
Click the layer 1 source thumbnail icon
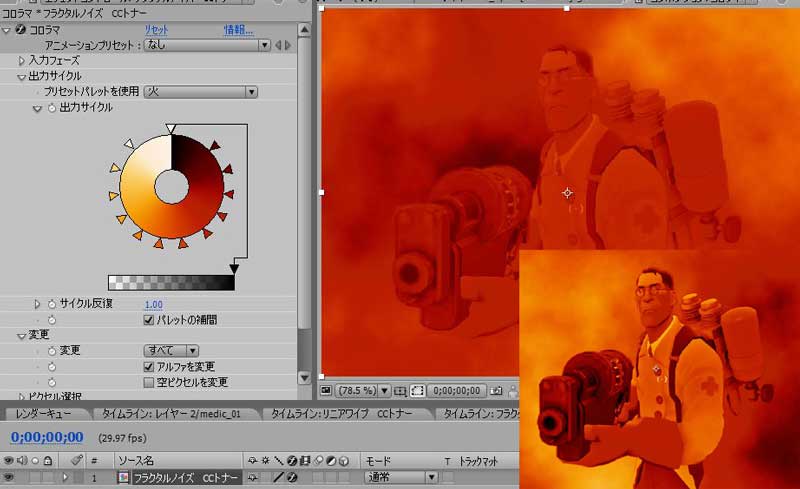pos(123,478)
